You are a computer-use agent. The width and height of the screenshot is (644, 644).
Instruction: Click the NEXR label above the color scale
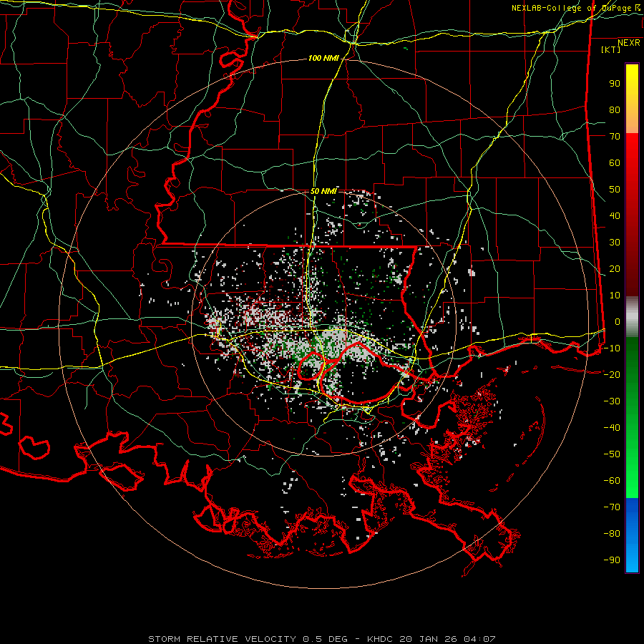pyautogui.click(x=629, y=43)
